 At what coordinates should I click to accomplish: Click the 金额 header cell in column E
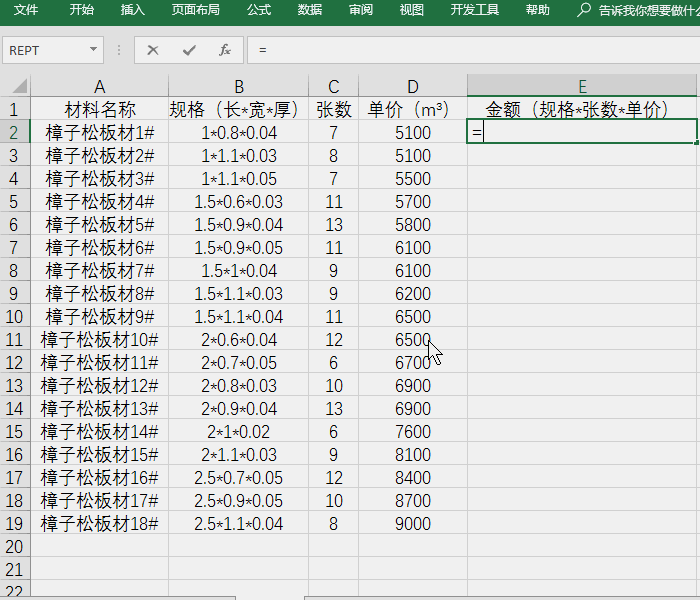pos(577,109)
